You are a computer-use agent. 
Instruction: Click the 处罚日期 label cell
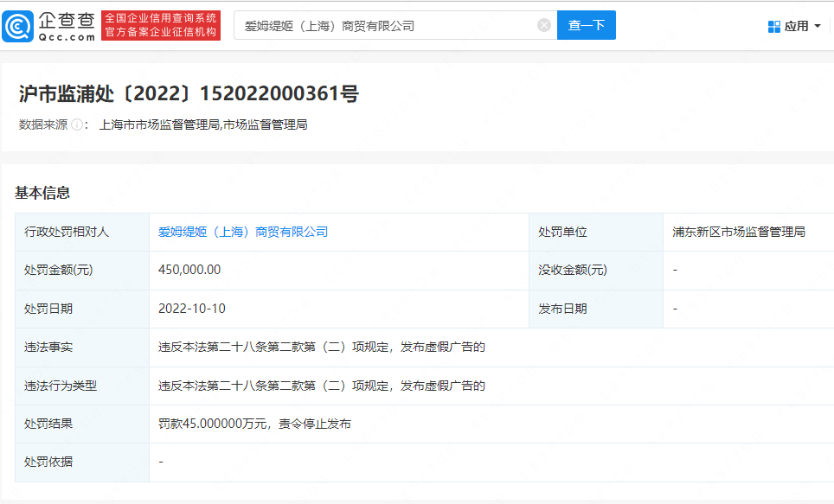[x=82, y=309]
